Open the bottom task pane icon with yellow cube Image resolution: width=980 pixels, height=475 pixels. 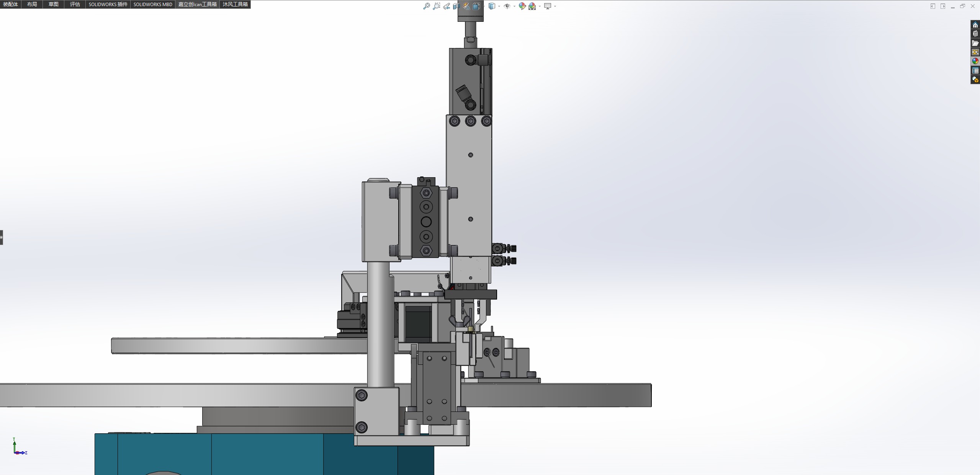[x=975, y=80]
